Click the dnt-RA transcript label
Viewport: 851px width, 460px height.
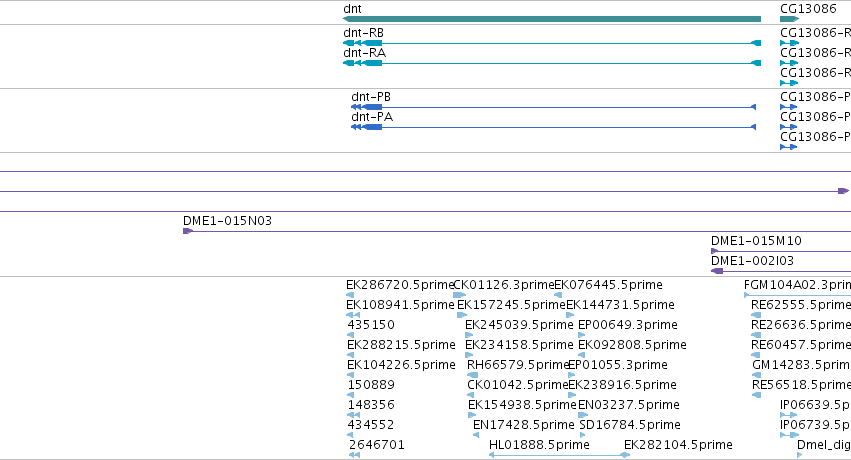tap(364, 53)
